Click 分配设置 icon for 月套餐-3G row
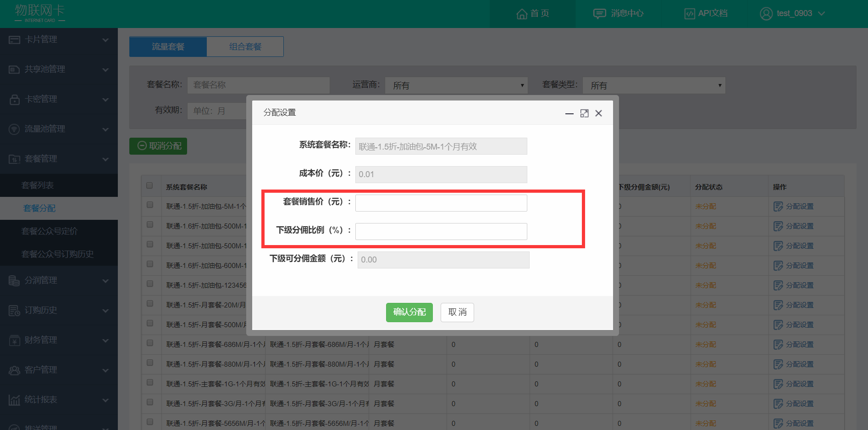The height and width of the screenshot is (430, 868). pyautogui.click(x=778, y=404)
